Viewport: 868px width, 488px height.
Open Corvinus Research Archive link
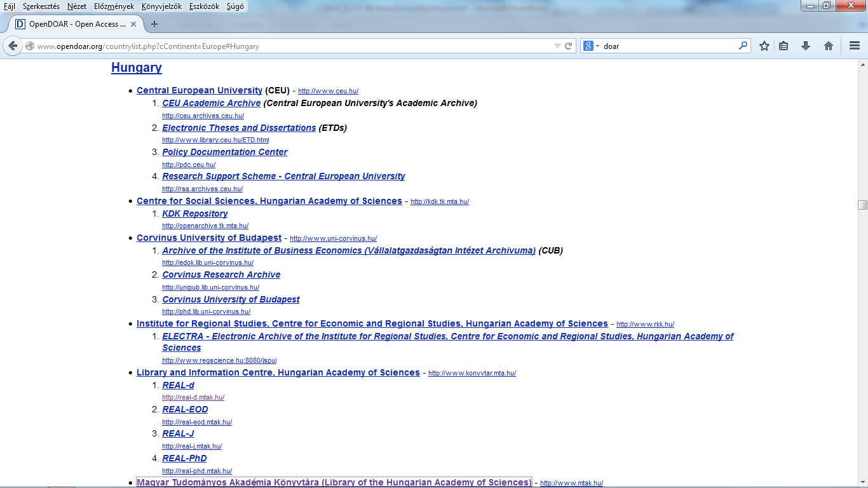coord(221,274)
